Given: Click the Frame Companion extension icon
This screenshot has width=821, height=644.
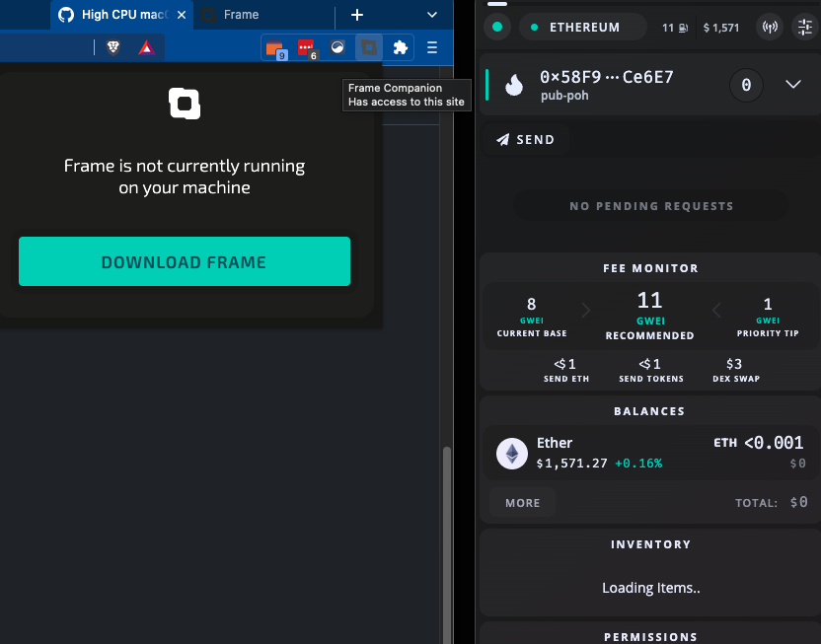Looking at the screenshot, I should tap(369, 47).
